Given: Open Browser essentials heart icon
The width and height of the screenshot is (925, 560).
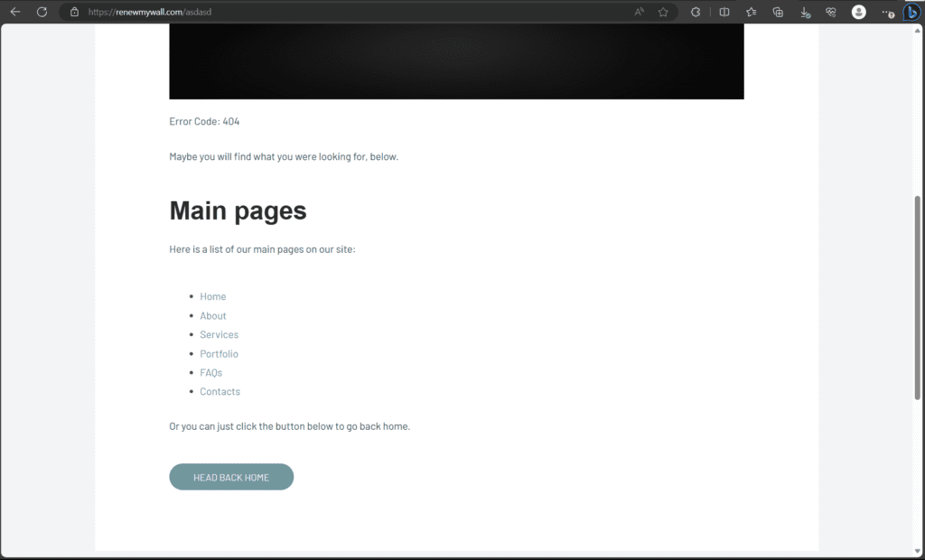Looking at the screenshot, I should (831, 12).
